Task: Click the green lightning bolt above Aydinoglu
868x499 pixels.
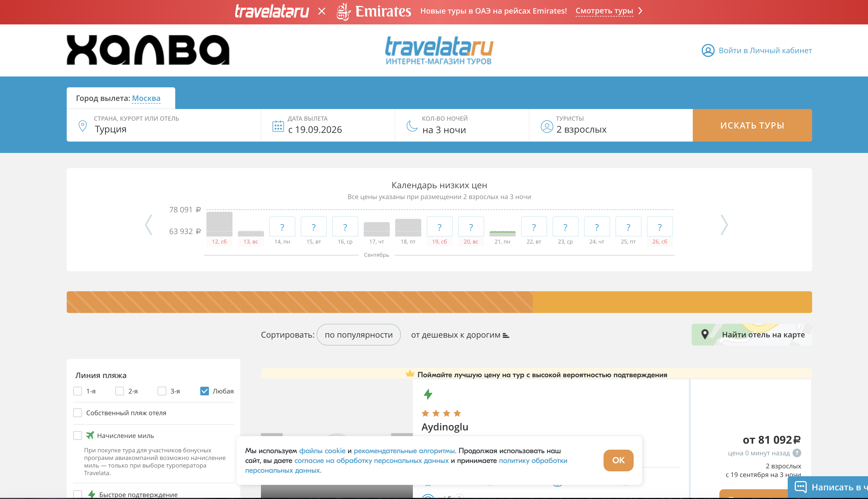Action: 428,394
